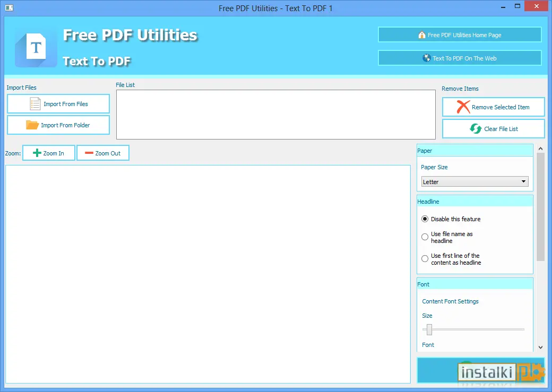Click the Paper section header
552x392 pixels.
pyautogui.click(x=475, y=151)
